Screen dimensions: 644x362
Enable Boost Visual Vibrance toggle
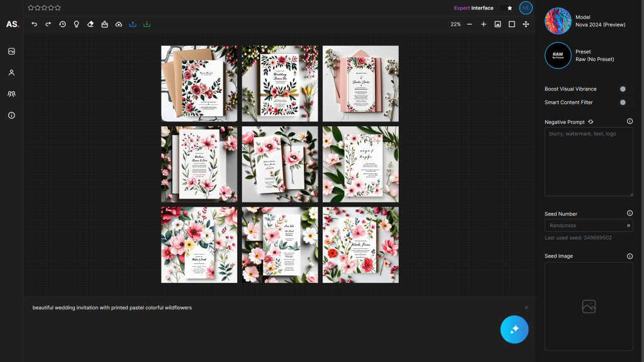(625, 89)
